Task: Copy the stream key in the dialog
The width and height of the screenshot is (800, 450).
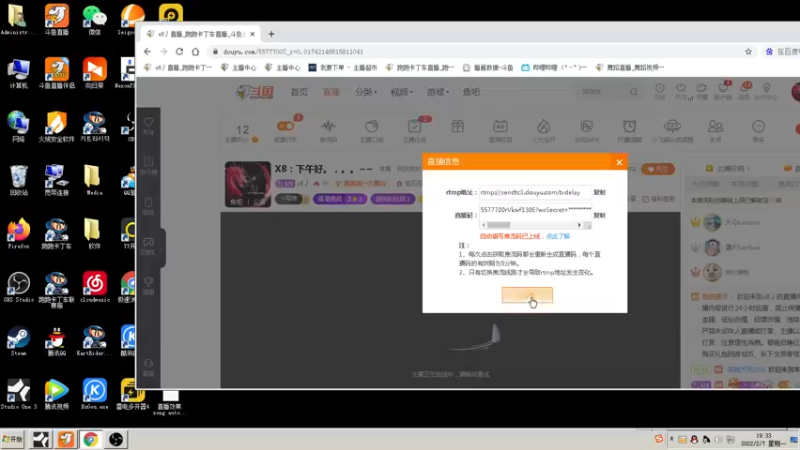Action: (599, 215)
